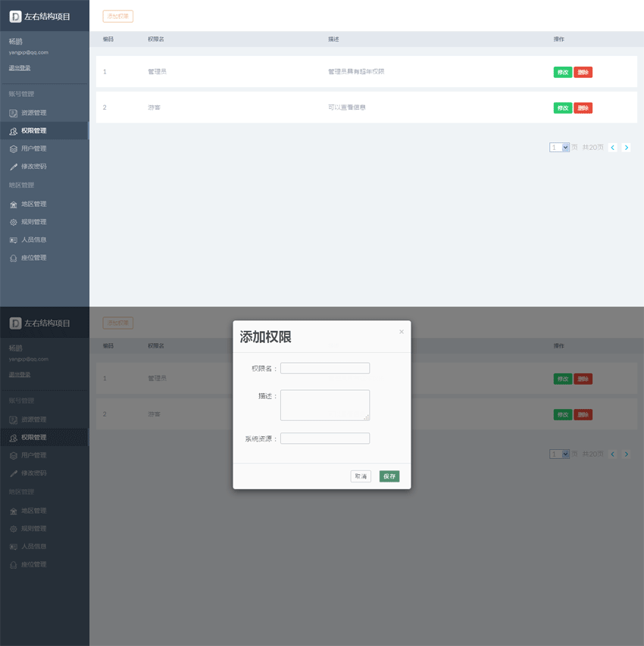Go to previous page arrow in upper pagination
644x646 pixels.
point(612,148)
